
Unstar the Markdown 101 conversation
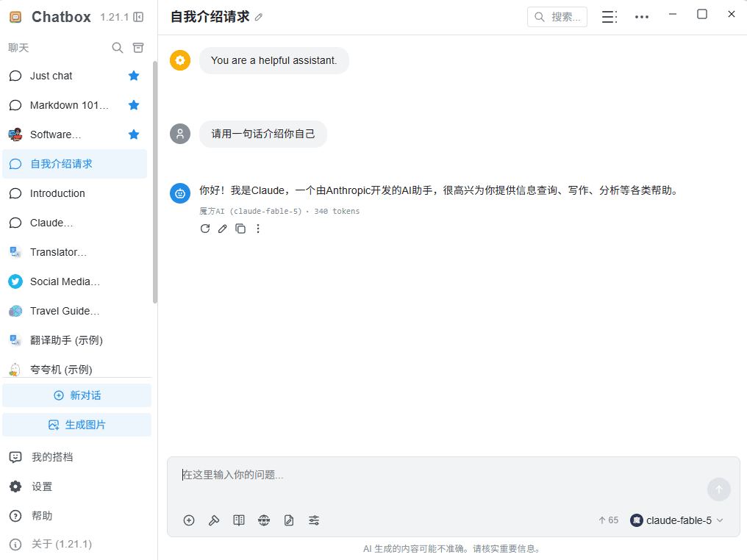coord(134,105)
